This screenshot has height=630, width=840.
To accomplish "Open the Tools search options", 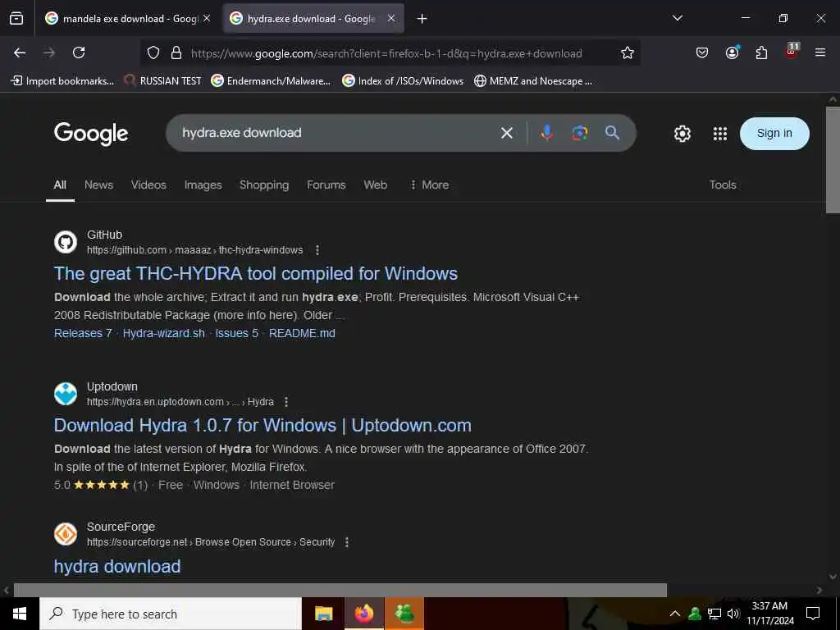I will point(723,185).
